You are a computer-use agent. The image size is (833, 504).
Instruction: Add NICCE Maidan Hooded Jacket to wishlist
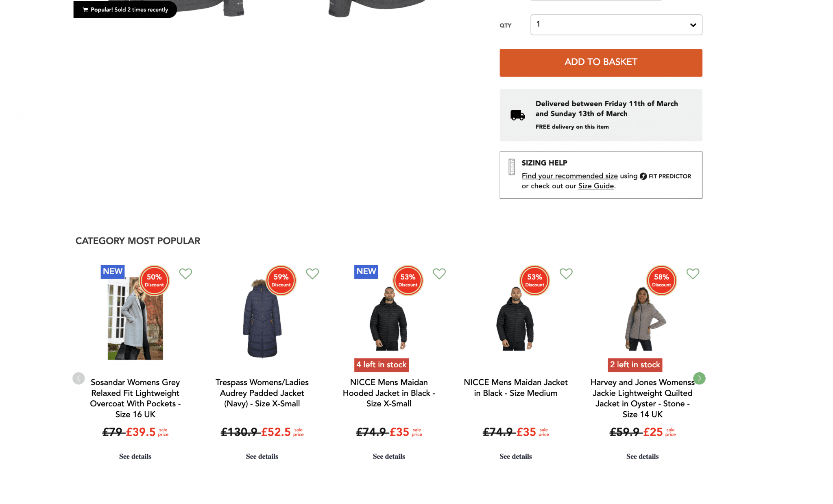(x=439, y=274)
